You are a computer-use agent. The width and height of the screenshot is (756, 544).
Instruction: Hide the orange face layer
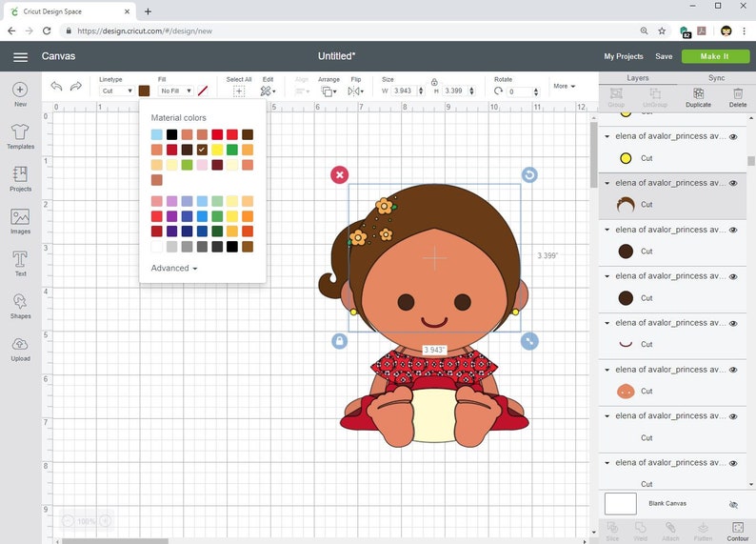tap(733, 370)
